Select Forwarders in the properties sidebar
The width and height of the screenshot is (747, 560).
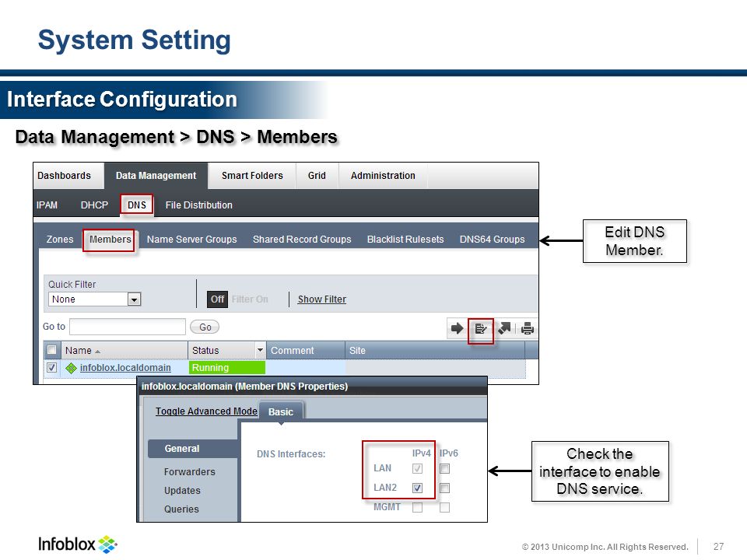189,472
